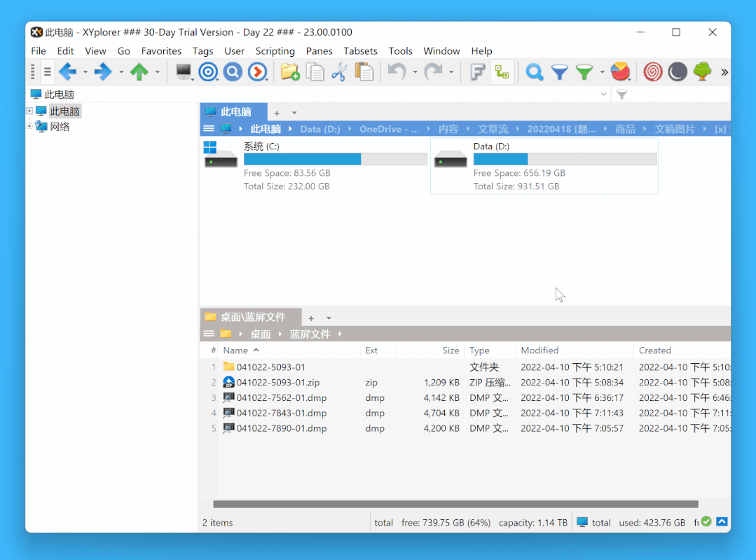Select the file 041022-7562-01.dmp

click(x=281, y=397)
